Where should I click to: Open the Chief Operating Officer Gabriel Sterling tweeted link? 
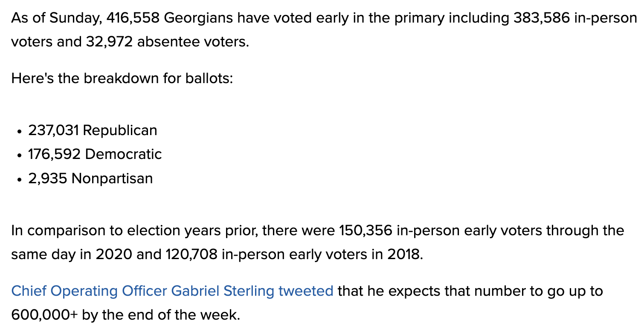pos(172,291)
